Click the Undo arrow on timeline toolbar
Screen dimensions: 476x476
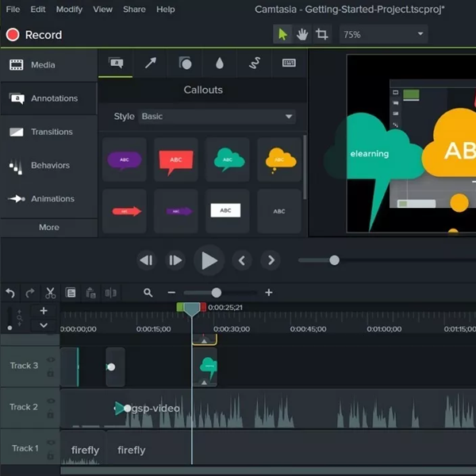tap(10, 293)
